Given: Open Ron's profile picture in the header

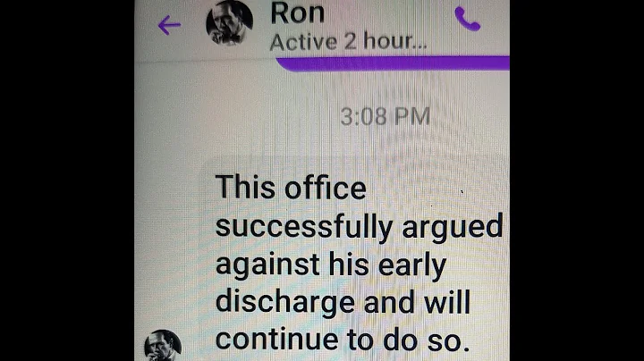Looking at the screenshot, I should [x=229, y=22].
